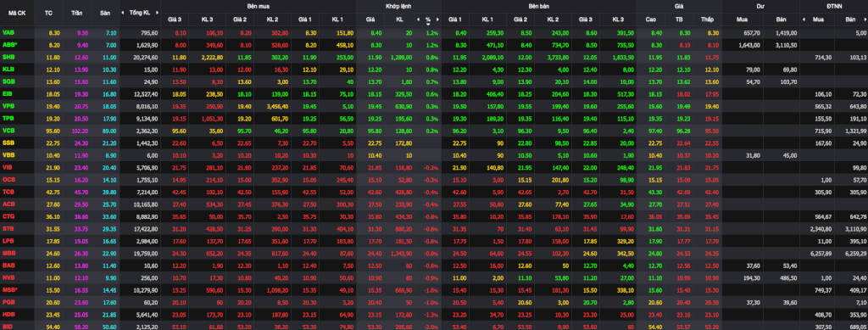This screenshot has height=330, width=868.
Task: Click the KL 1 header under Bên bán
Action: [487, 20]
